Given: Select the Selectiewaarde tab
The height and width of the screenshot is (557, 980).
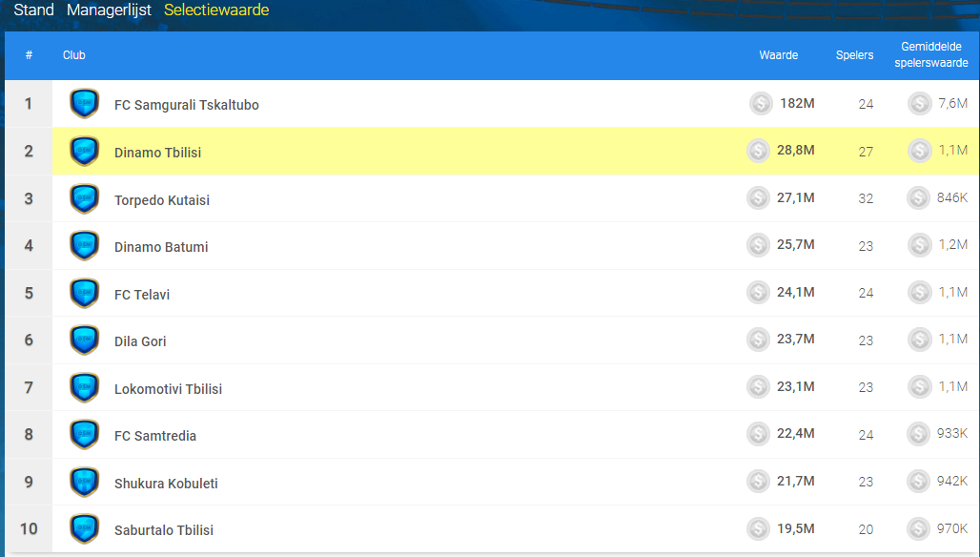Looking at the screenshot, I should 216,10.
